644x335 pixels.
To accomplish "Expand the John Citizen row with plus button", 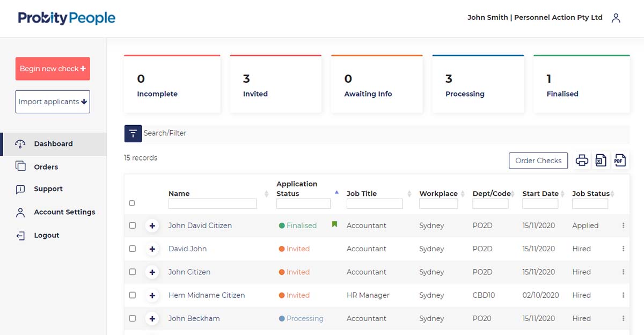I will pyautogui.click(x=152, y=272).
